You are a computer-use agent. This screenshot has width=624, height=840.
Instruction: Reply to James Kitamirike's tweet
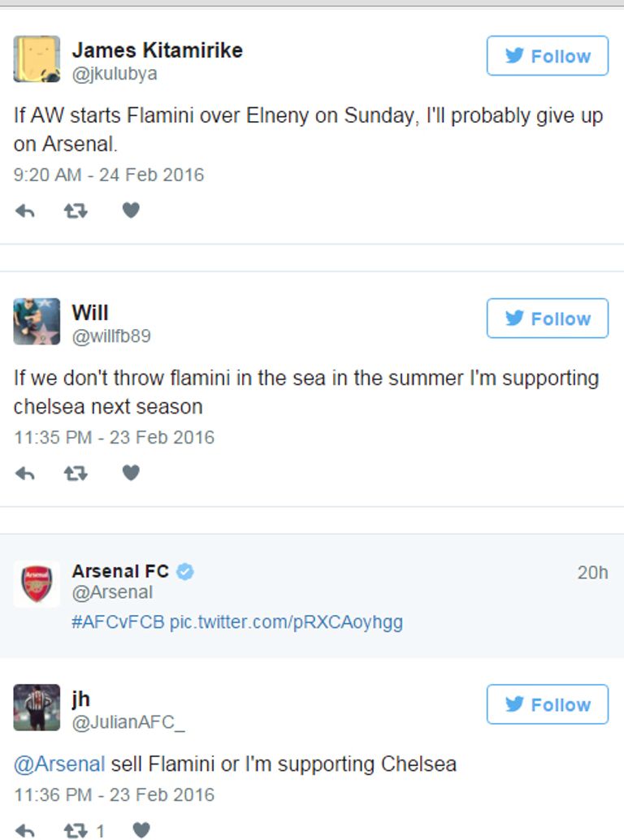coord(25,211)
